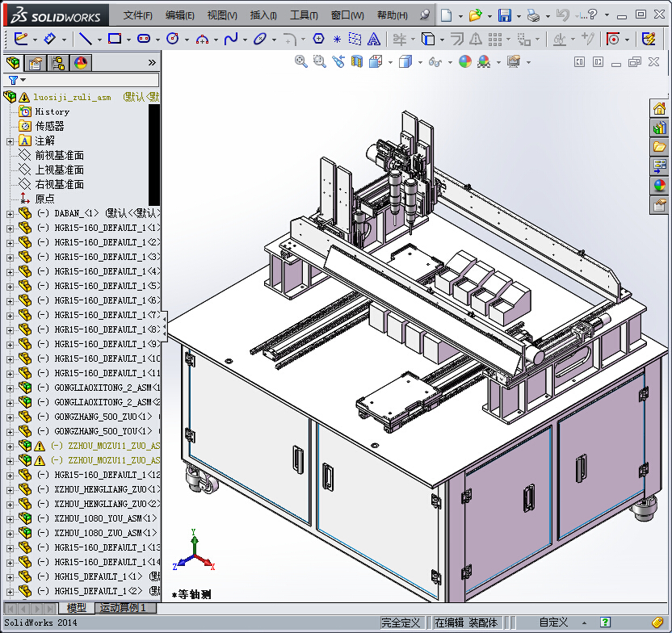Expand the 注解 tree node
This screenshot has height=633, width=672.
coord(10,141)
